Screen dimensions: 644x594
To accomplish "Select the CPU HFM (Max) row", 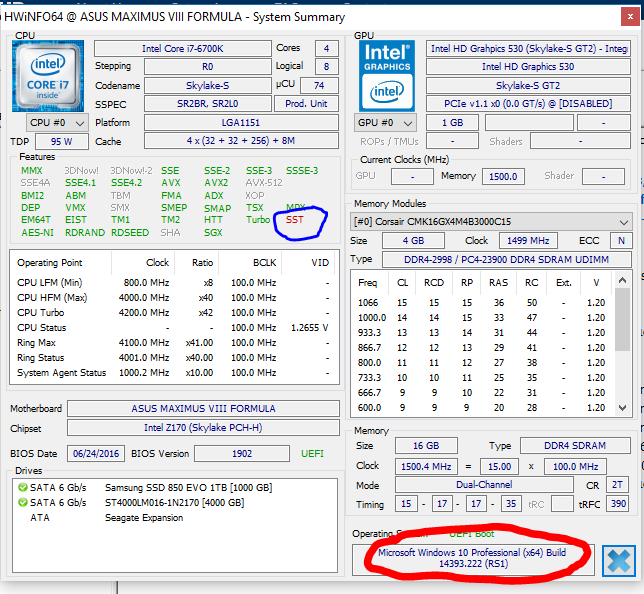I will [174, 297].
